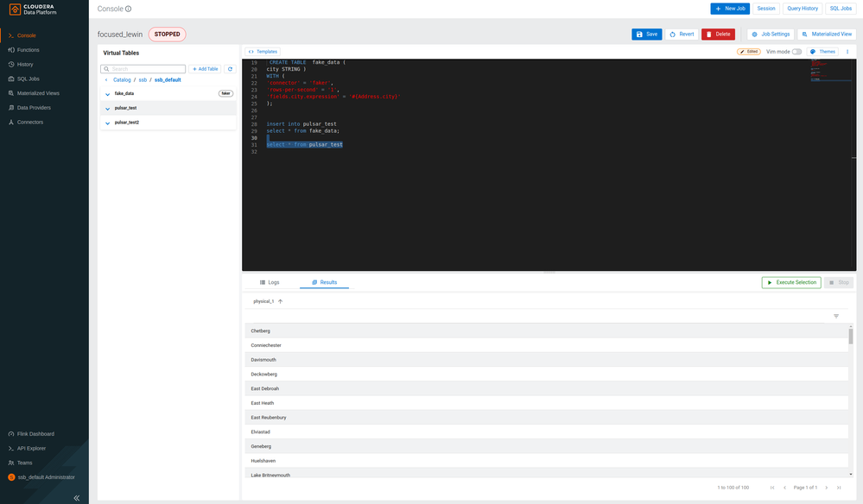
Task: Click the Console info icon
Action: (128, 9)
